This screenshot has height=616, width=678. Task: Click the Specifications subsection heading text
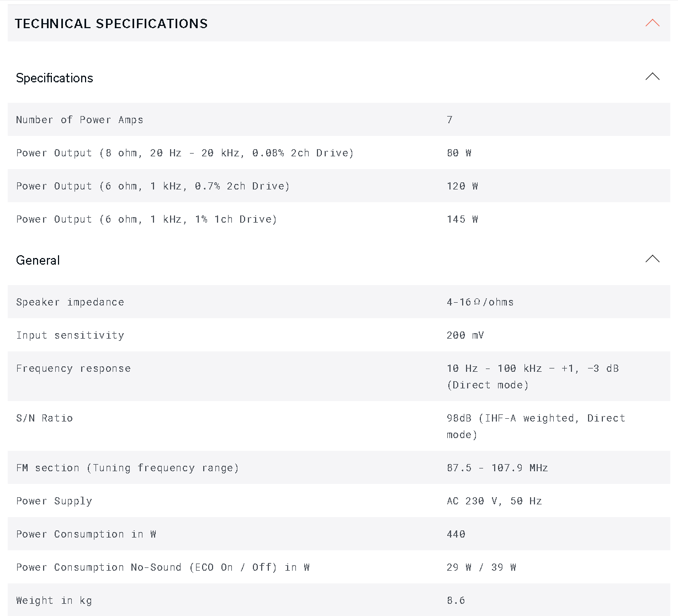click(x=55, y=78)
